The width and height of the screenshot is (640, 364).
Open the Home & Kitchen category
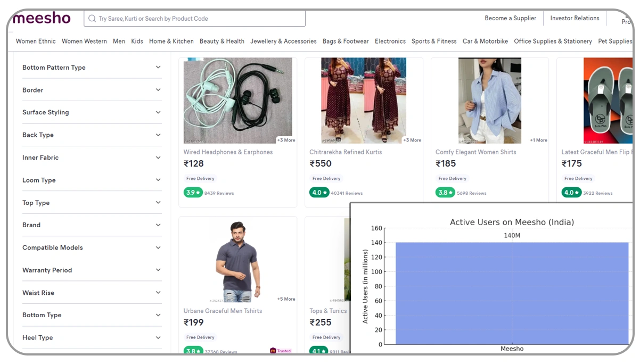(x=171, y=41)
